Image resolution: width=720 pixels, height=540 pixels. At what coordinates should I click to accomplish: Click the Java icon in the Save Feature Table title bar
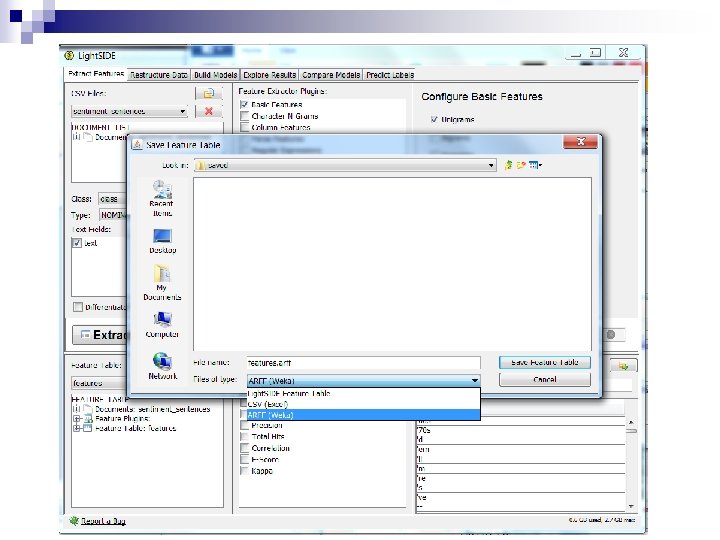137,145
